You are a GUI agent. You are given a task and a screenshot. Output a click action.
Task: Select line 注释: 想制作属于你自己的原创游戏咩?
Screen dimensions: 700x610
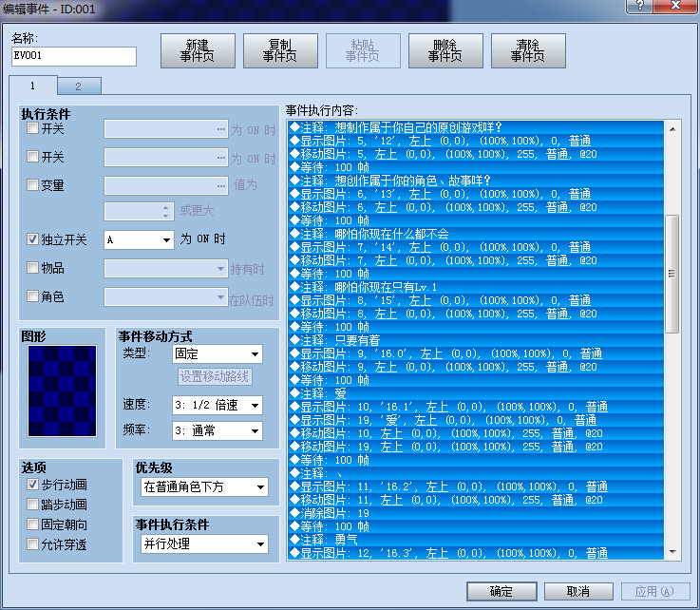tap(476, 127)
